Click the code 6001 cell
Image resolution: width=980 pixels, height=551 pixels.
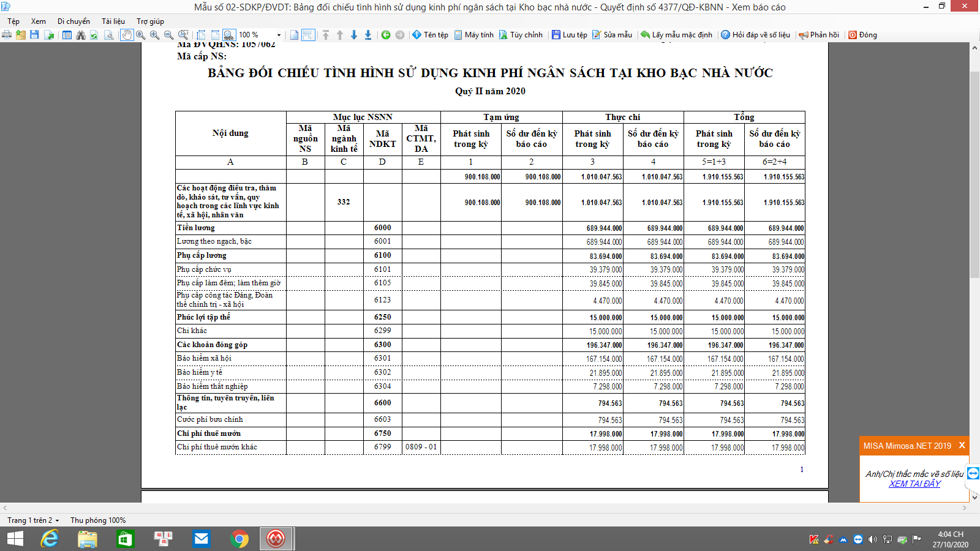[382, 241]
